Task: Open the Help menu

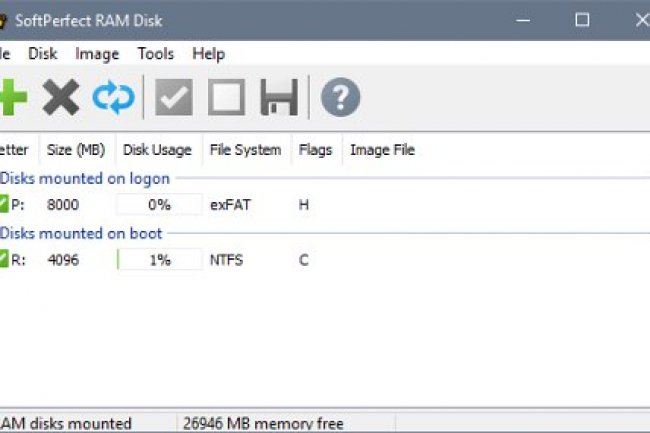Action: coord(208,54)
